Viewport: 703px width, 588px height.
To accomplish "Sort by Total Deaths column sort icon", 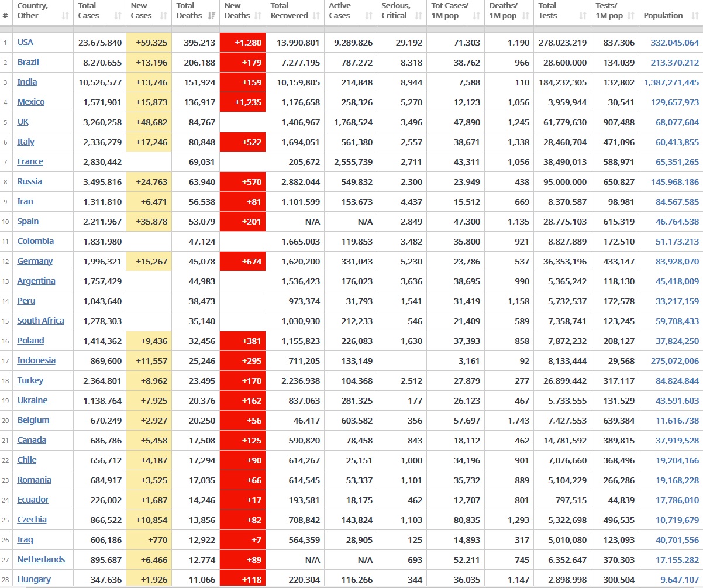I will click(212, 16).
